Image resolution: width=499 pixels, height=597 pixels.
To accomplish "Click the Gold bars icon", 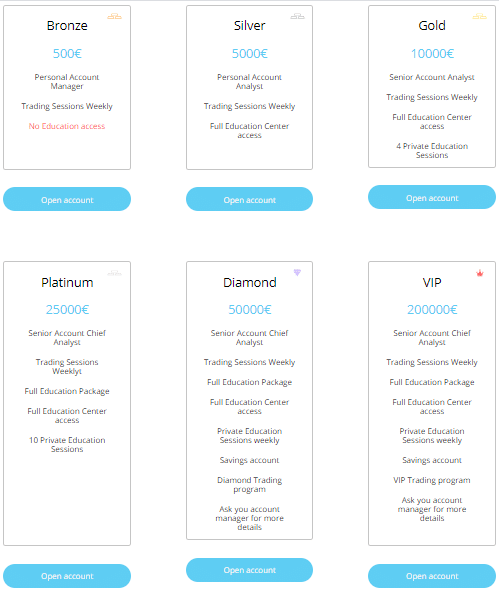I will click(480, 16).
